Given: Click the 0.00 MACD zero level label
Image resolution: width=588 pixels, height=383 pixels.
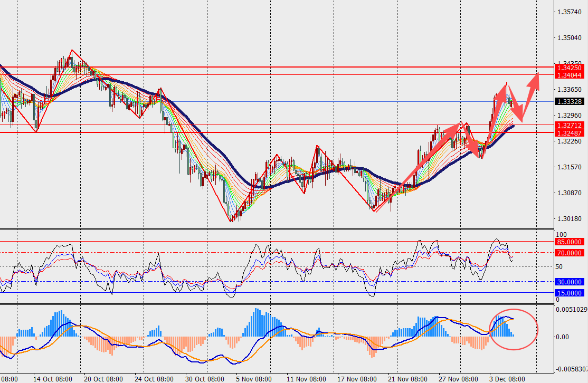Looking at the screenshot, I should [563, 337].
